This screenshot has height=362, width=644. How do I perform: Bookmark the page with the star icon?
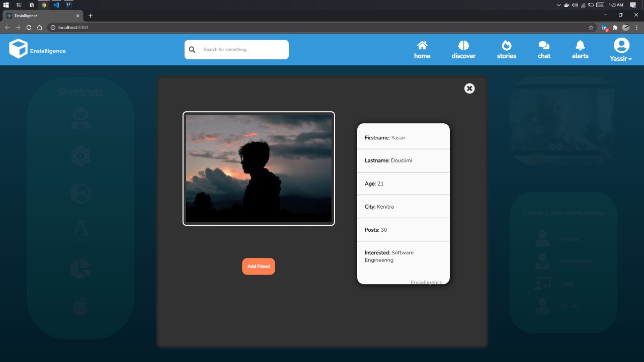tap(590, 28)
